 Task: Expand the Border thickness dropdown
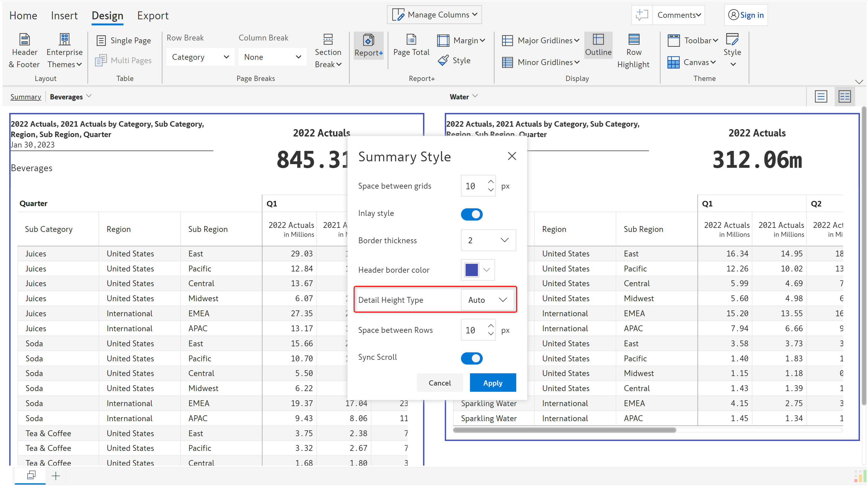(488, 240)
